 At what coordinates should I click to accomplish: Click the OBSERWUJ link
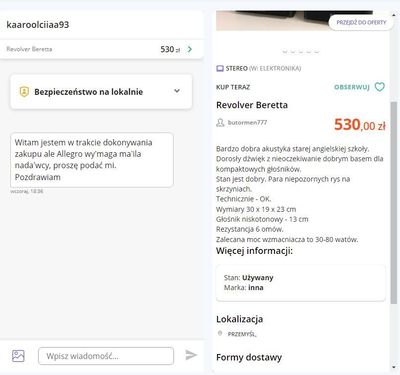(352, 87)
